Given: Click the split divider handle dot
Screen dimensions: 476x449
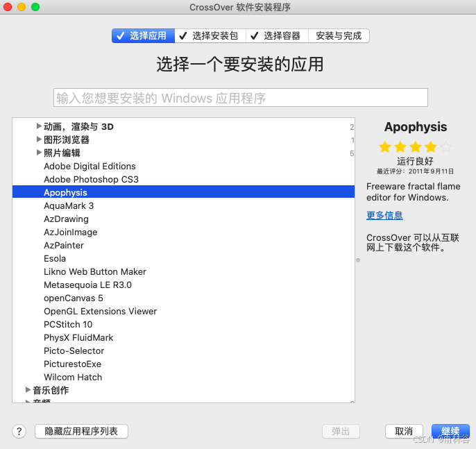Looking at the screenshot, I should pos(358,260).
